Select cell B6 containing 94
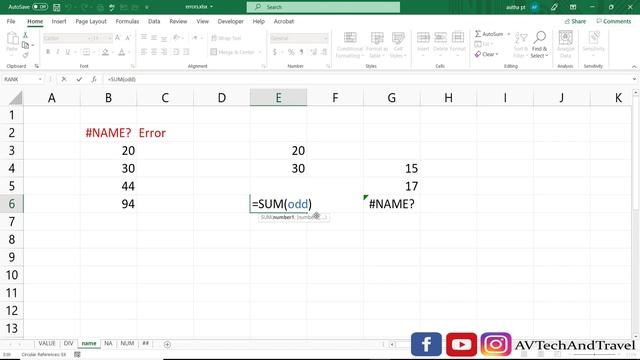This screenshot has height=360, width=640. click(x=109, y=204)
